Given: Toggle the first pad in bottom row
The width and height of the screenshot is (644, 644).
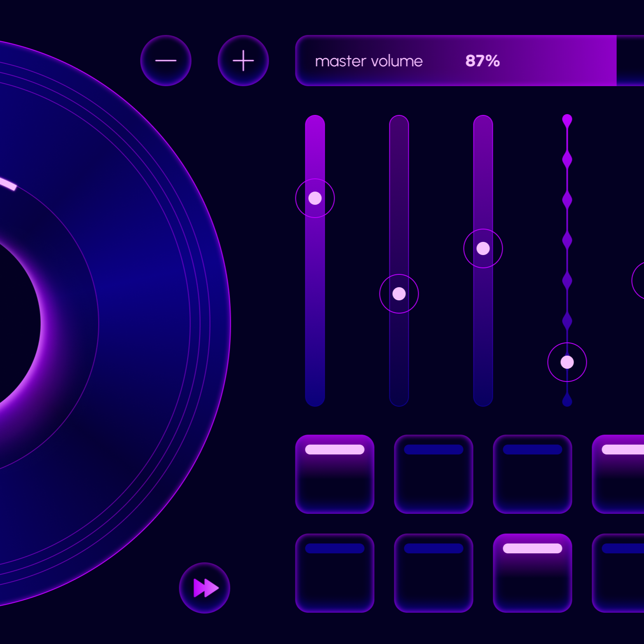Looking at the screenshot, I should (335, 573).
